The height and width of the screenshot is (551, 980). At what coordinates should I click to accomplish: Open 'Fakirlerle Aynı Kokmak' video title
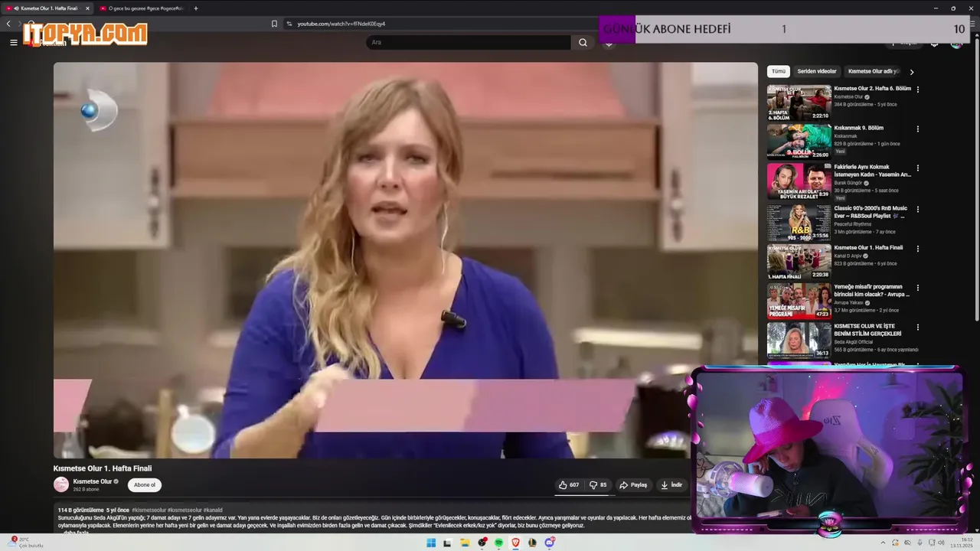pyautogui.click(x=872, y=171)
